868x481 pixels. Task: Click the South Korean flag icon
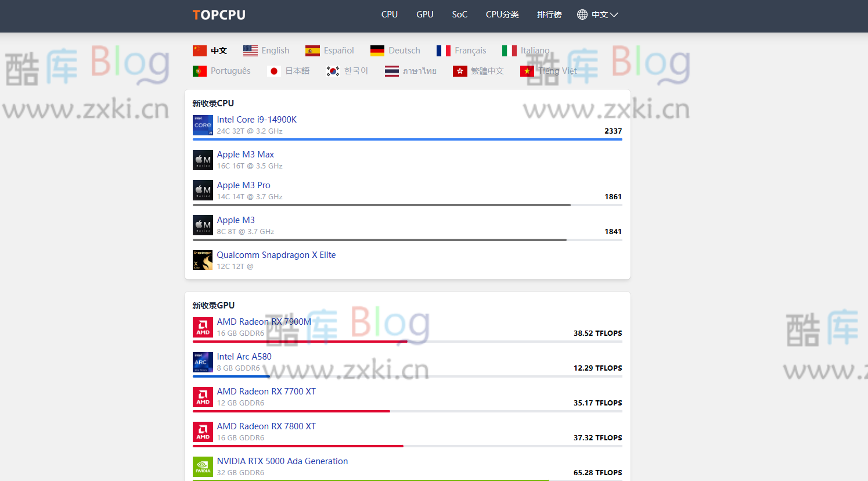point(333,71)
